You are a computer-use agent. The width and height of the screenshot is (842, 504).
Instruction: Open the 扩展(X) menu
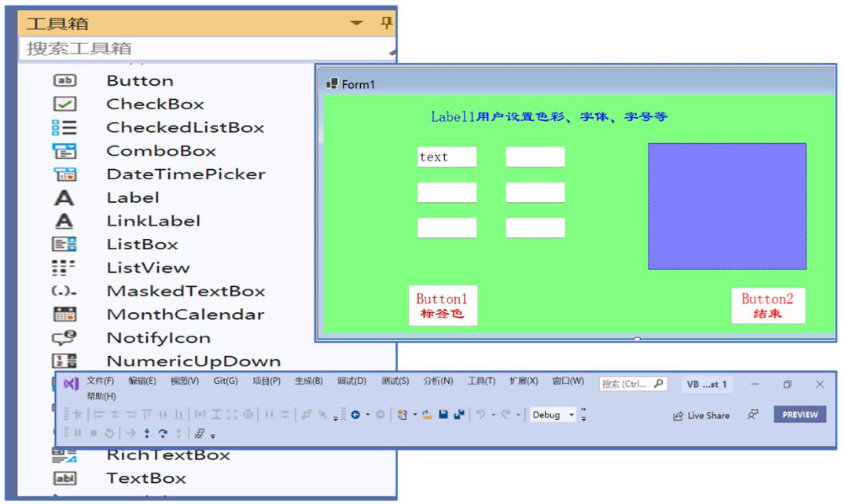[x=524, y=381]
